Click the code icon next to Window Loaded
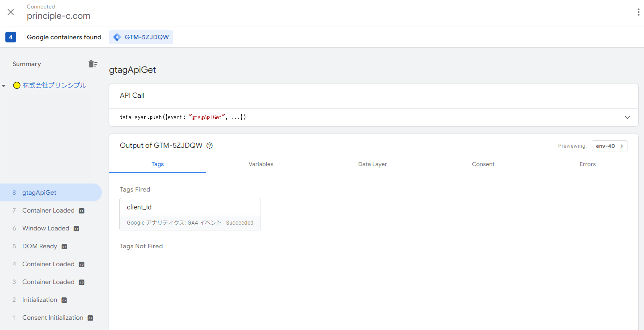Image resolution: width=644 pixels, height=330 pixels. [76, 229]
